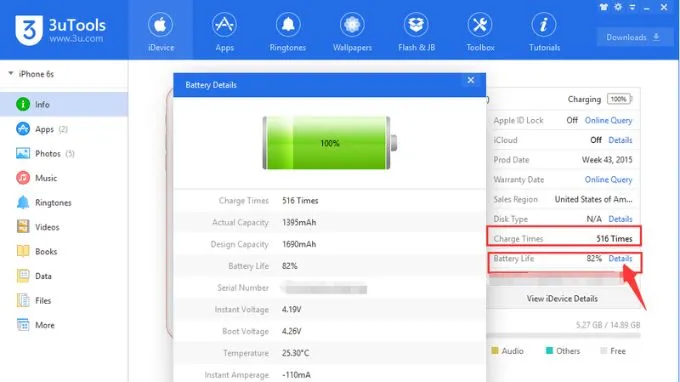This screenshot has width=680, height=382.
Task: Click Apple ID Lock Online Query link
Action: [x=608, y=121]
